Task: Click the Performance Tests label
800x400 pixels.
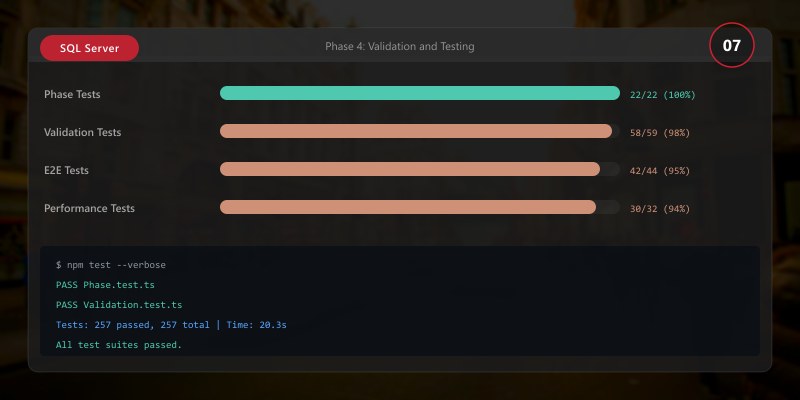Action: pyautogui.click(x=89, y=208)
